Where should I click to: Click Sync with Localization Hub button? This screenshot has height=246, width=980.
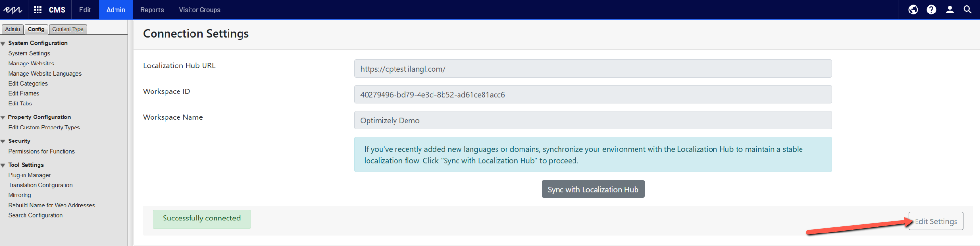[x=593, y=189]
